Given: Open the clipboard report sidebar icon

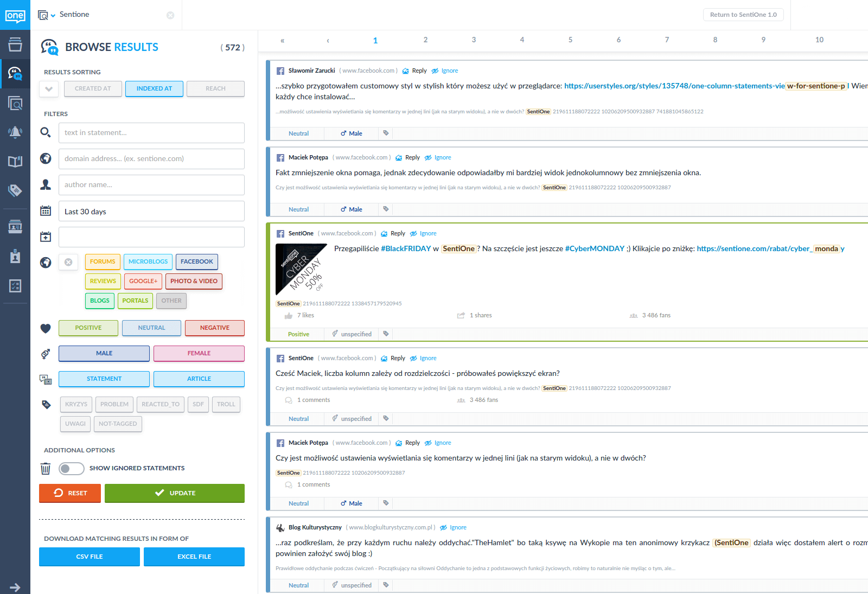Looking at the screenshot, I should pos(15,256).
